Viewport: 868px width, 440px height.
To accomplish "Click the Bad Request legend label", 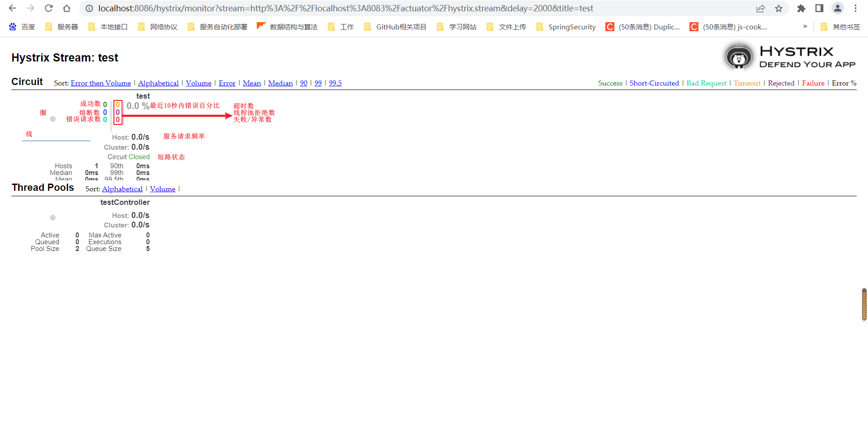I will click(707, 83).
